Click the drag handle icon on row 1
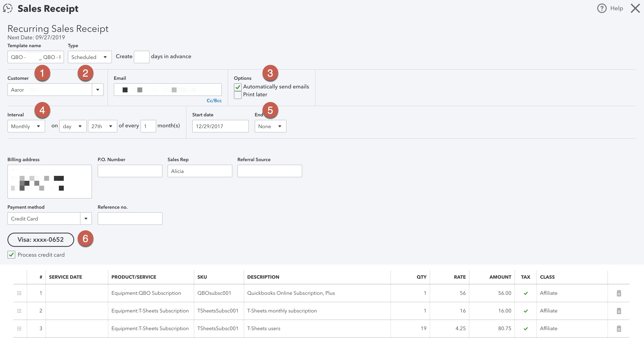 coord(19,293)
